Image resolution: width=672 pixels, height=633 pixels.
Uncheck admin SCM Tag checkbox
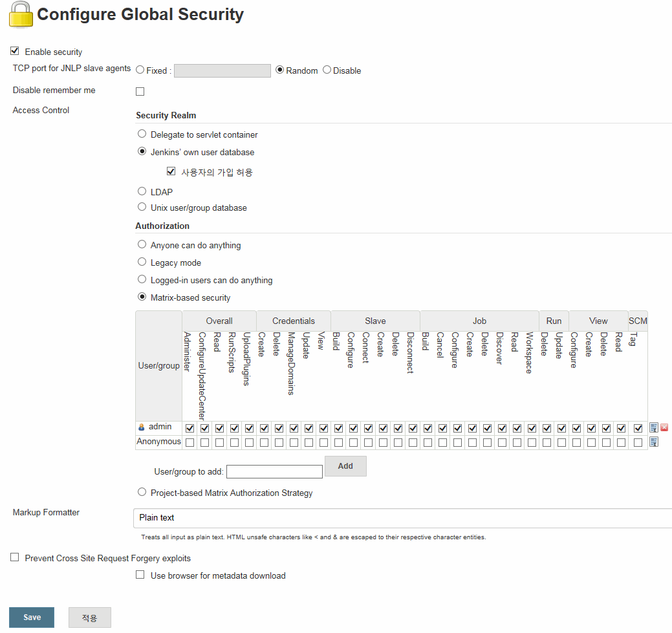(638, 428)
